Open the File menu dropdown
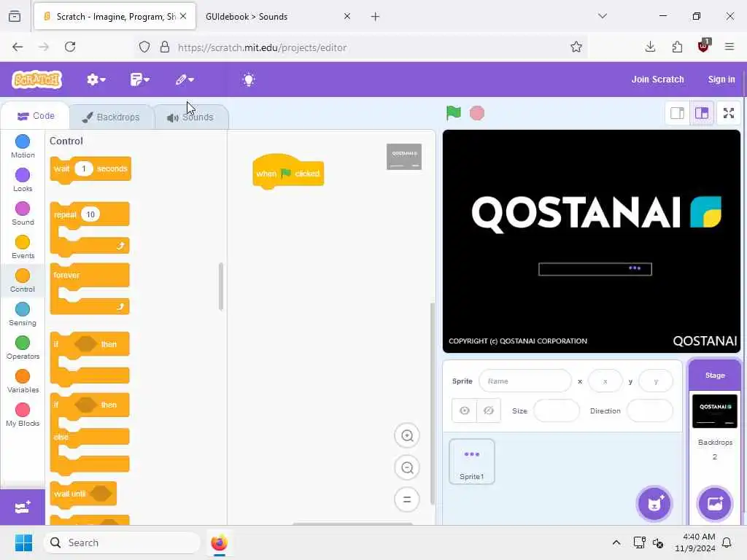The image size is (747, 560). tap(139, 79)
